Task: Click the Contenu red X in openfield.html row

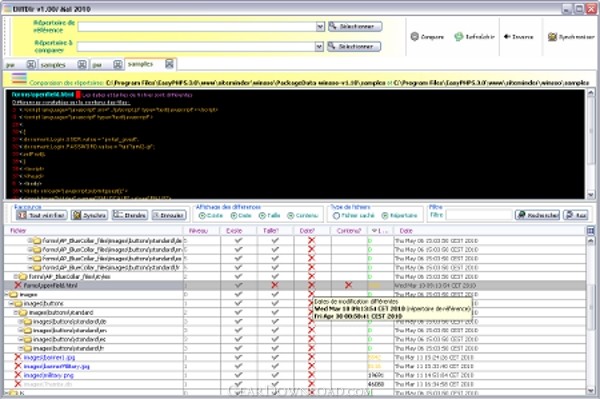Action: tap(348, 285)
